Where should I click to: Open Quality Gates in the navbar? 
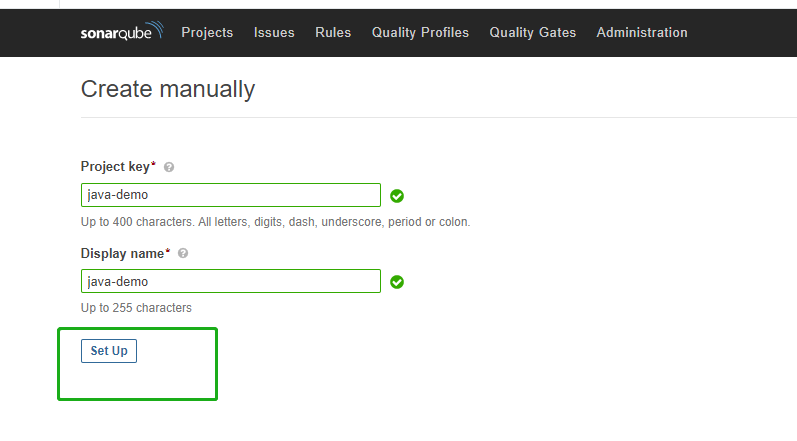click(x=532, y=33)
